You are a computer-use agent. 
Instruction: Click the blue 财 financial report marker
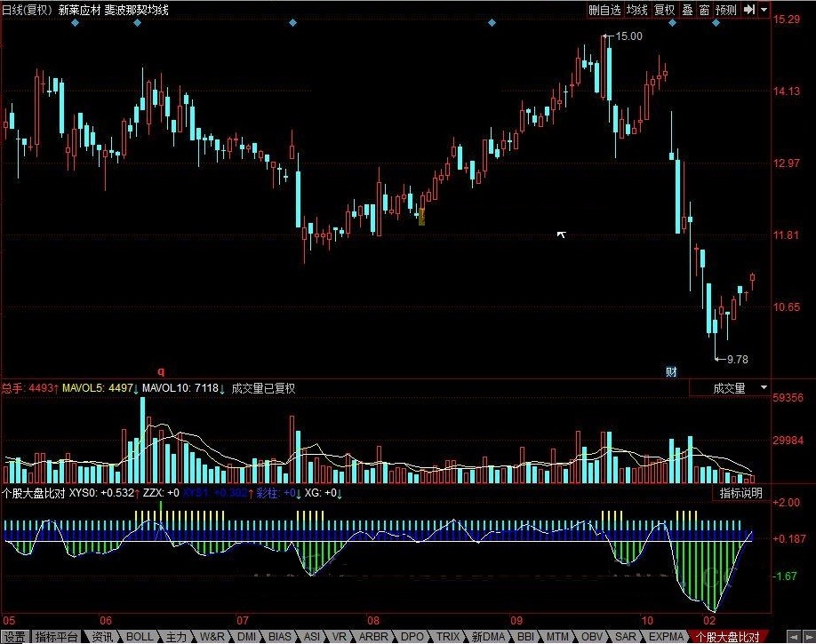671,371
